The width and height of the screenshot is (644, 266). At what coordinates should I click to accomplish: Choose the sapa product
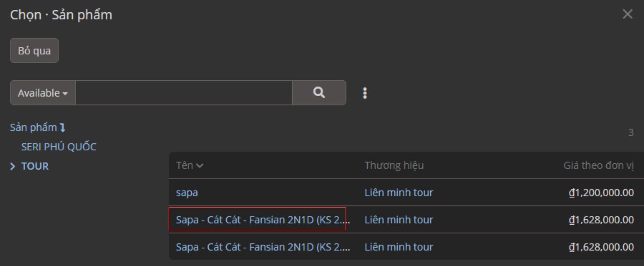187,193
